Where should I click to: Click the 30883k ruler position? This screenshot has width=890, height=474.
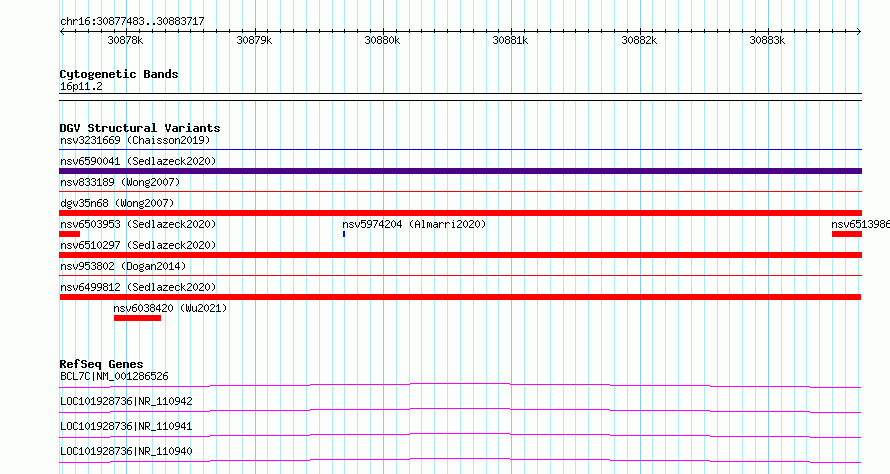coord(767,40)
